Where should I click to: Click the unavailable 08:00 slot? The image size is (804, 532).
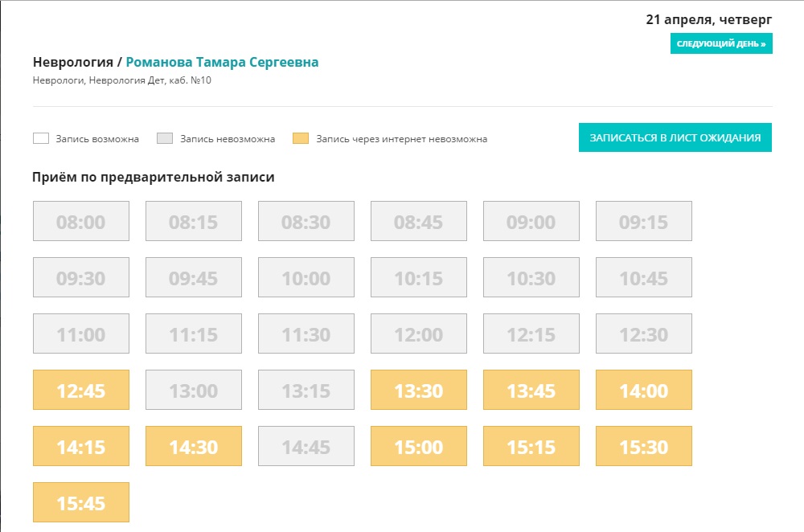pos(81,221)
